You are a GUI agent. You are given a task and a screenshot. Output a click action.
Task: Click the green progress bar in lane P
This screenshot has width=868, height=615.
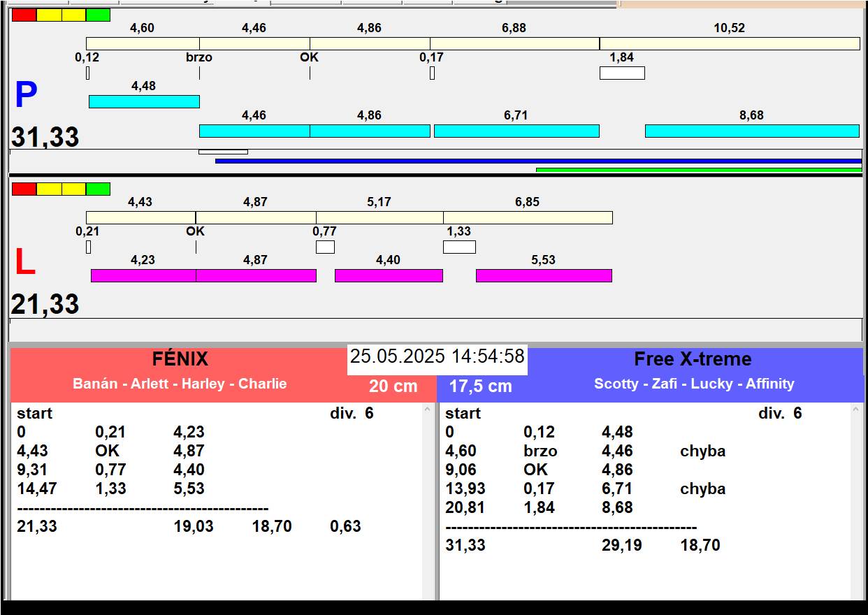pos(699,169)
